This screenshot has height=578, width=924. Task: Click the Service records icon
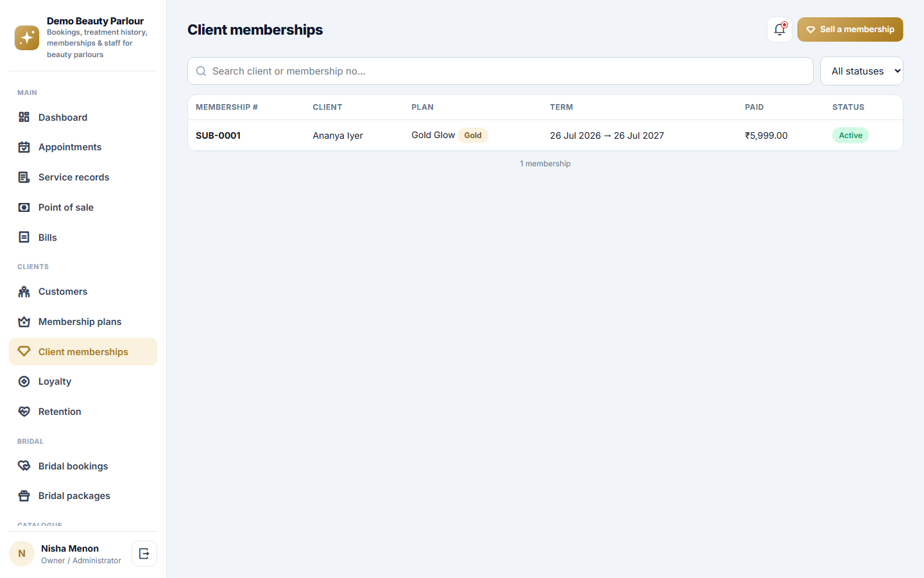click(x=24, y=177)
